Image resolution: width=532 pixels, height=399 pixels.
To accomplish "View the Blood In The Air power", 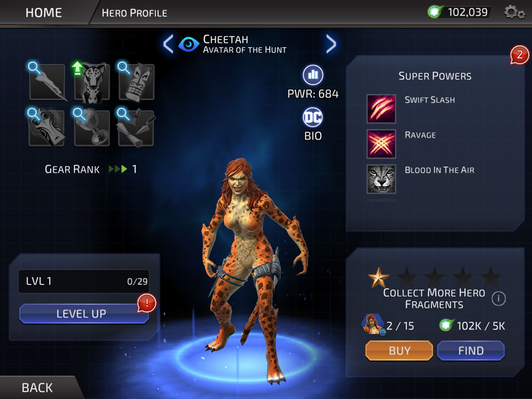I will click(381, 179).
